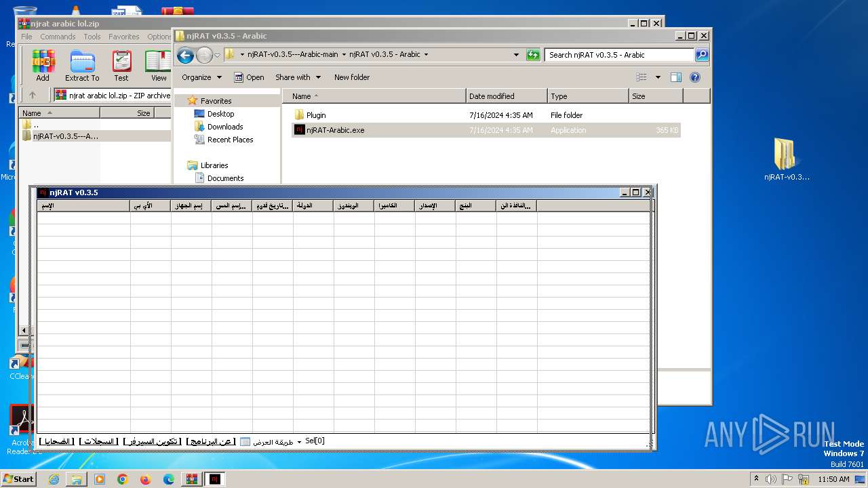Open Windows Media Player from taskbar

tap(100, 479)
